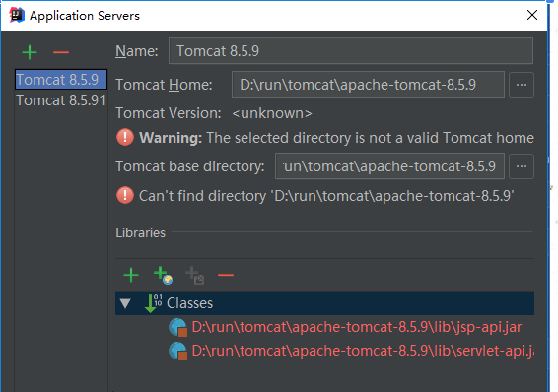The image size is (558, 392).
Task: Click the Tomcat Version unknown text
Action: [272, 113]
